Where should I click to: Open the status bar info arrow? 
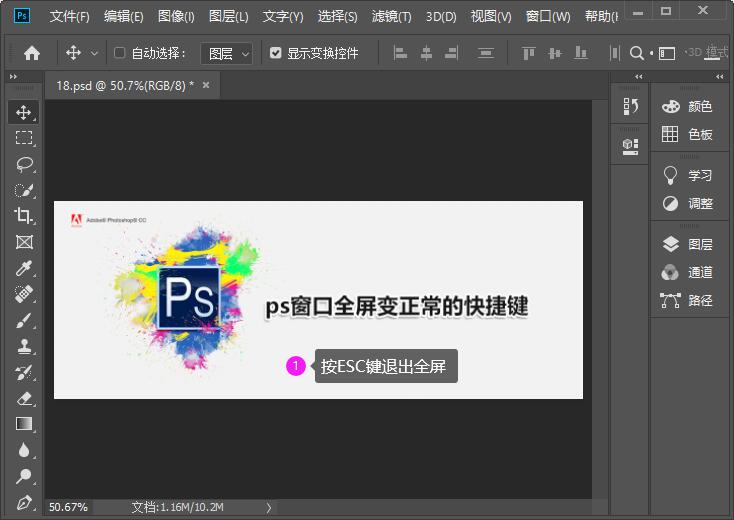(x=269, y=507)
